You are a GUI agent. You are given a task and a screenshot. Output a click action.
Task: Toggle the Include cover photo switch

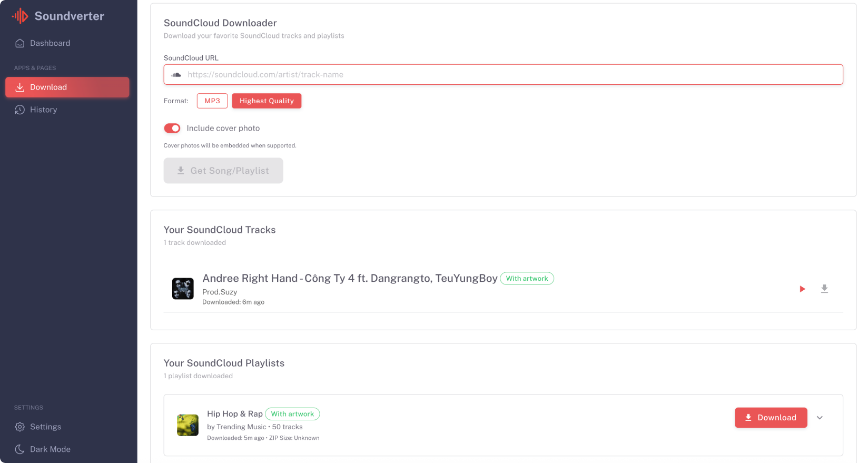pos(172,129)
